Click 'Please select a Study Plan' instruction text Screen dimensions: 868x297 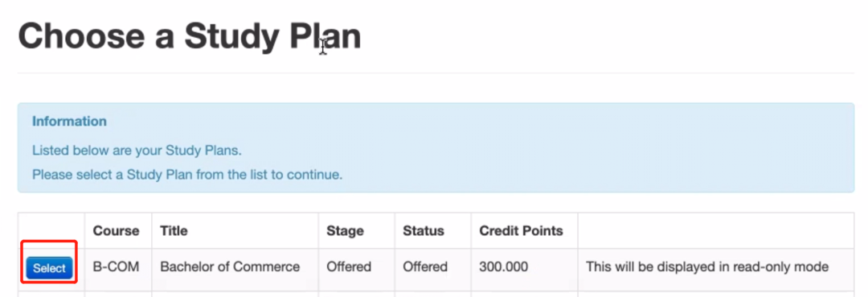(187, 175)
